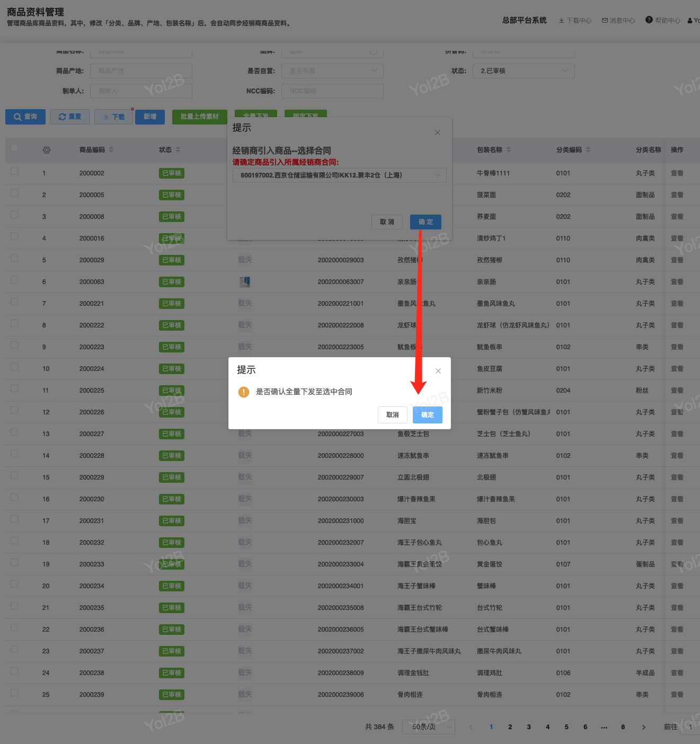The height and width of the screenshot is (744, 700).
Task: Check the checkbox for row 2000227
Action: [14, 432]
